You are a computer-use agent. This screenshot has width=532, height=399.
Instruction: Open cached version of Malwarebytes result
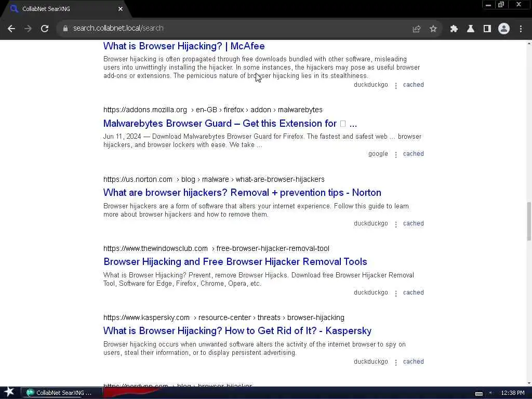click(413, 154)
